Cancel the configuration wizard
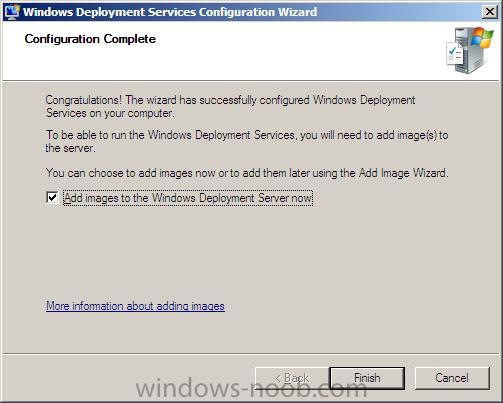Viewport: 503px width, 403px height. click(x=452, y=378)
